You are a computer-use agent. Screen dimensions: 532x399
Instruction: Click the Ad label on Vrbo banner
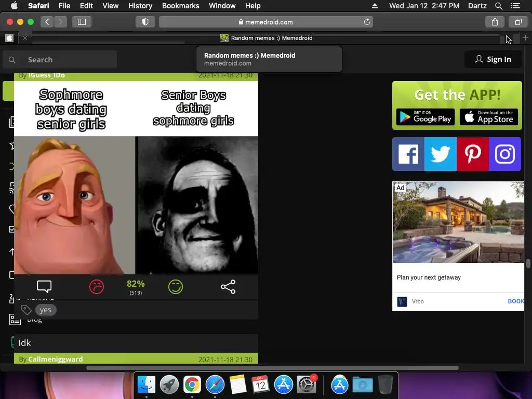click(401, 188)
